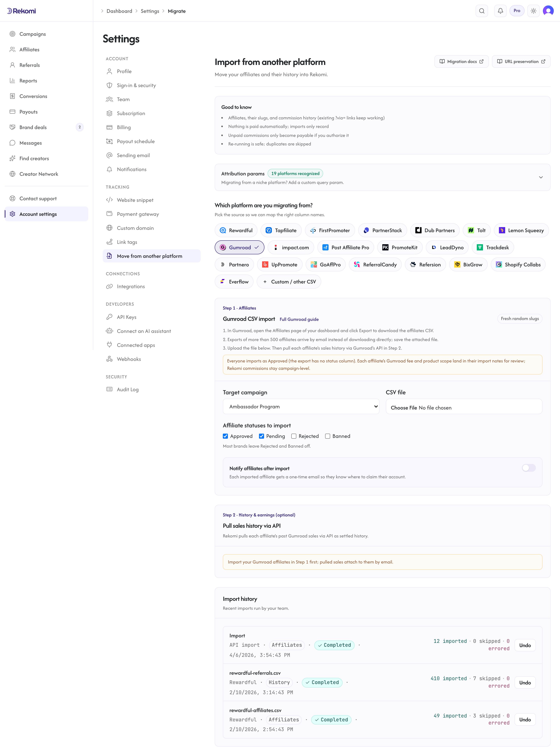Click the Tapfiliate platform logo icon
This screenshot has height=756, width=560.
pyautogui.click(x=269, y=230)
